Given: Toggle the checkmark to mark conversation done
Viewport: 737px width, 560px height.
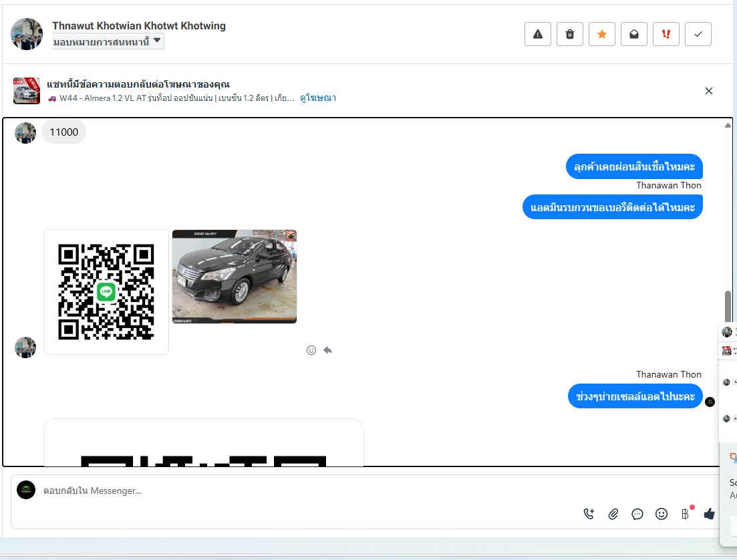Looking at the screenshot, I should pyautogui.click(x=698, y=34).
